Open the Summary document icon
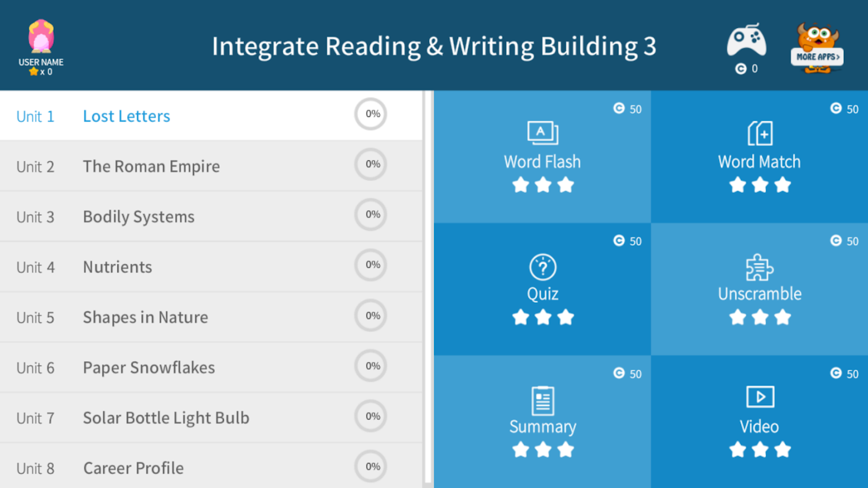This screenshot has height=488, width=868. coord(542,400)
